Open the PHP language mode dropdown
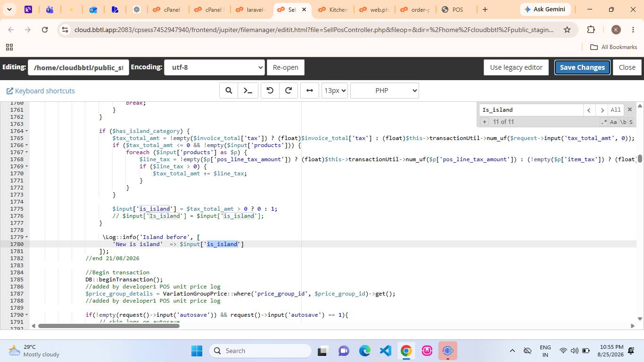The width and height of the screenshot is (644, 362). point(385,90)
